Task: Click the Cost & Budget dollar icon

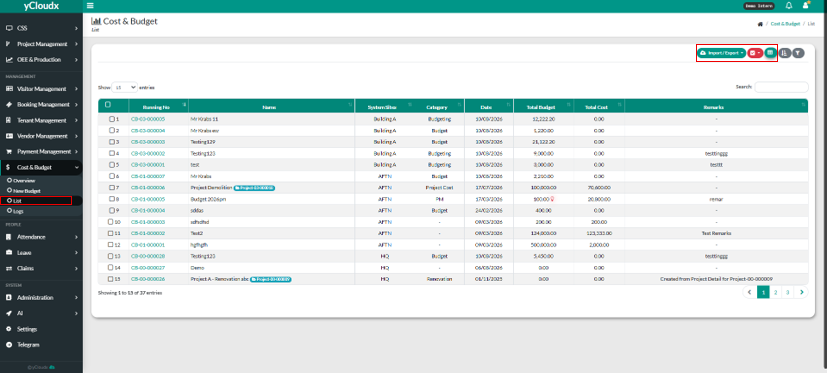Action: tap(8, 168)
